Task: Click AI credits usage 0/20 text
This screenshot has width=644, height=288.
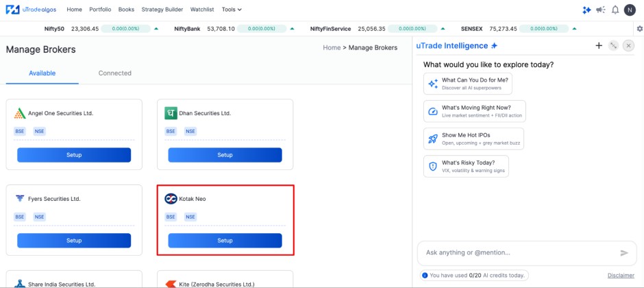Action: click(475, 276)
